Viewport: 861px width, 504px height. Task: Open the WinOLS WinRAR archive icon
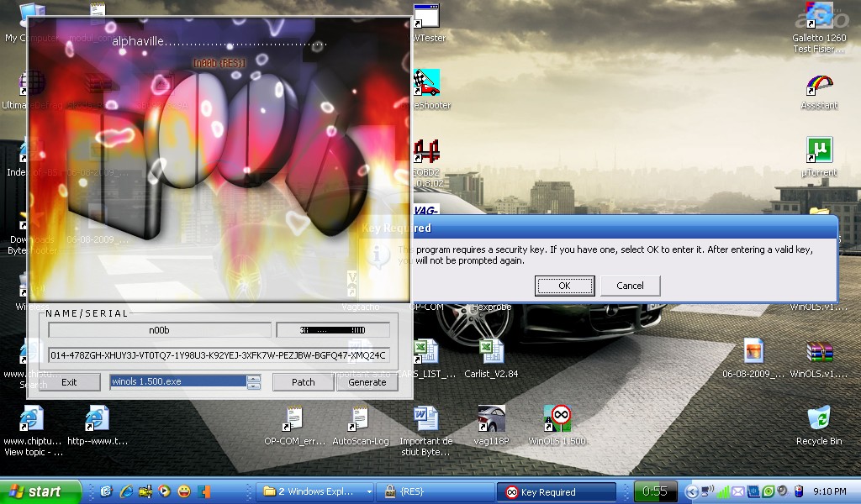[819, 351]
